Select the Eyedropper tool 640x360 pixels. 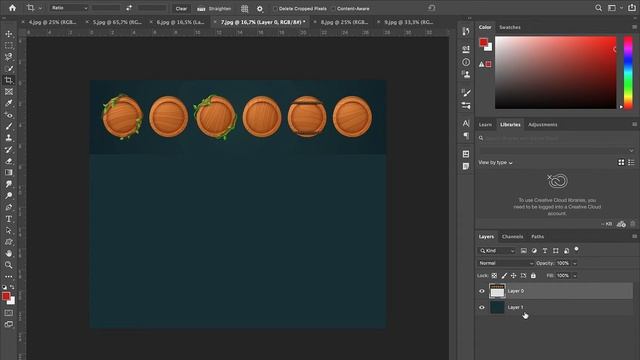click(9, 103)
